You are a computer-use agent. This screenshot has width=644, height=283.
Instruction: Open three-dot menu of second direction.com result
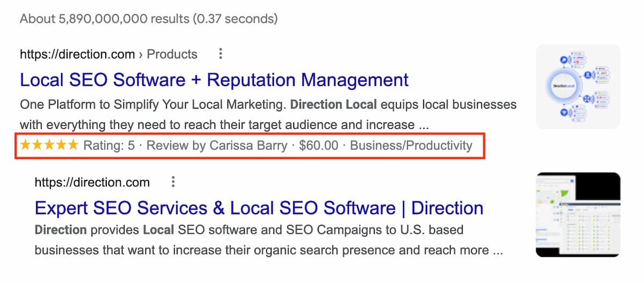click(x=173, y=182)
